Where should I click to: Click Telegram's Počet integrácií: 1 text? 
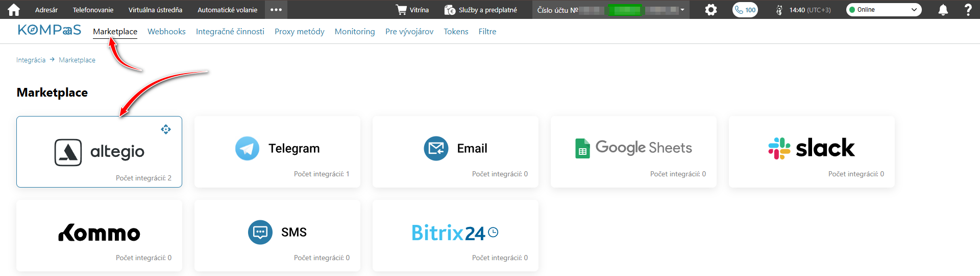(322, 174)
